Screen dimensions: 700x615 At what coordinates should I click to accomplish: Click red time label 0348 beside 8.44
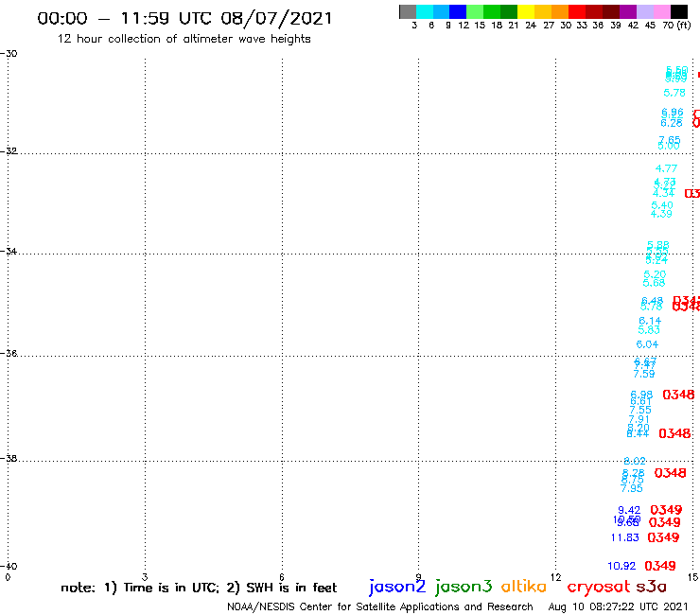click(674, 433)
